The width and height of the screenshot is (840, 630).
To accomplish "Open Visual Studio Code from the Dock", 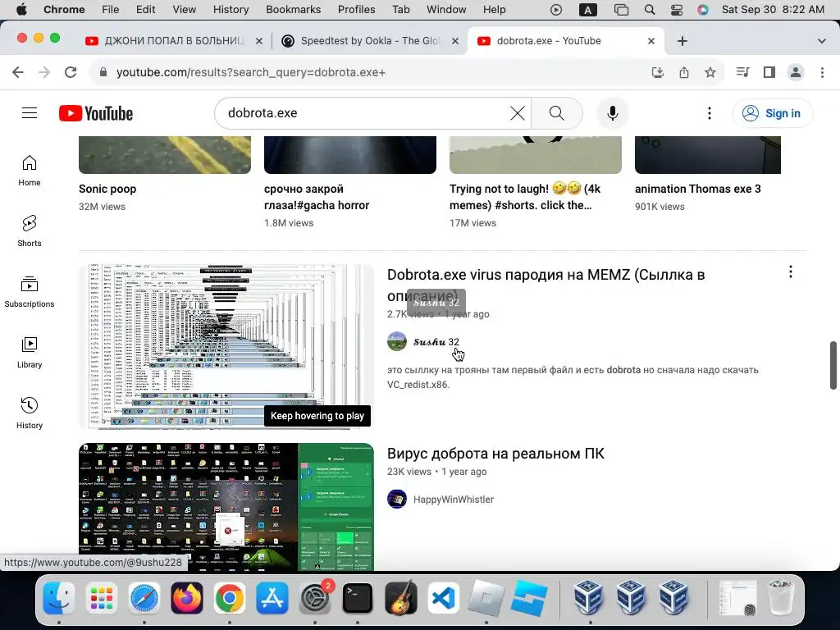I will pos(443,598).
